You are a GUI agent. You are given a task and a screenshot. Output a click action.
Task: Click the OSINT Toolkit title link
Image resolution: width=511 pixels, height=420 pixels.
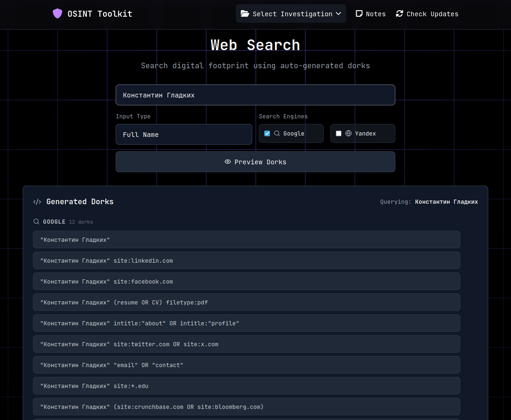coord(100,13)
